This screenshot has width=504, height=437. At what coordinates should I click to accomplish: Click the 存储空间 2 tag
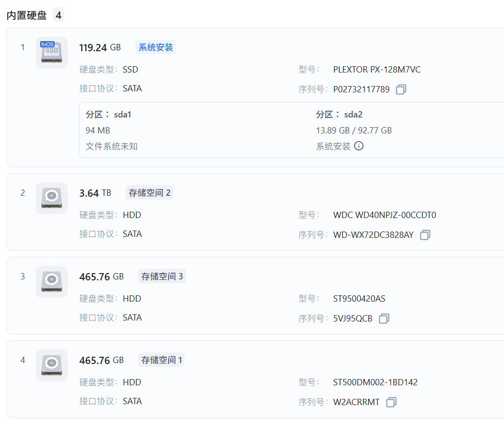149,192
